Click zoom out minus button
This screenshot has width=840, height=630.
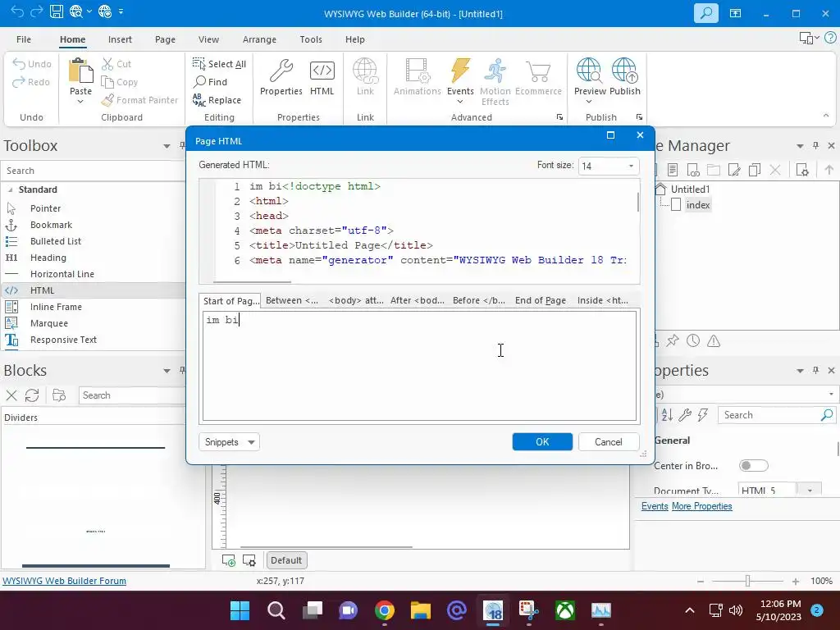click(701, 582)
